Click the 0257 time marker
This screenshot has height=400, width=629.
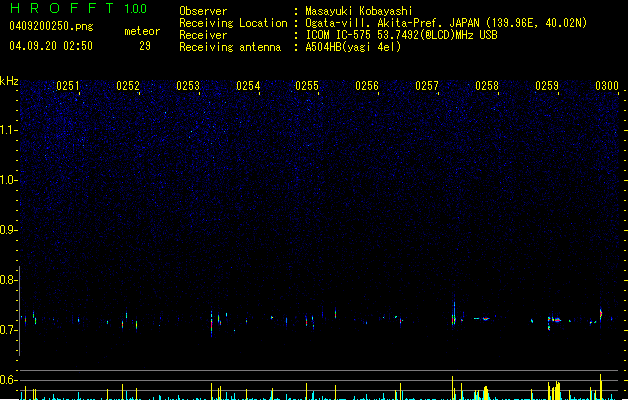coord(427,86)
